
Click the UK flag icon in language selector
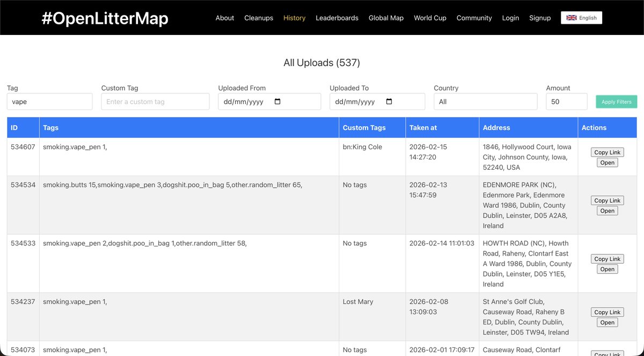572,18
